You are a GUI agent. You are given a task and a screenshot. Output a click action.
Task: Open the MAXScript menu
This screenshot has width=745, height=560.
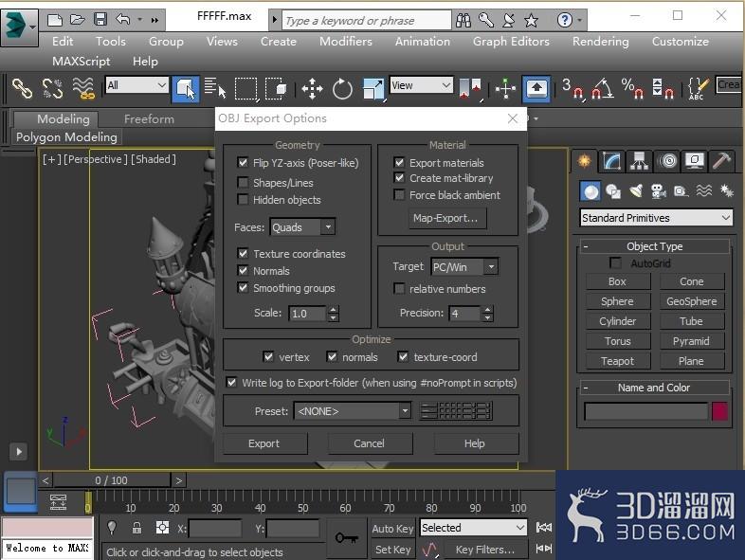(x=82, y=62)
